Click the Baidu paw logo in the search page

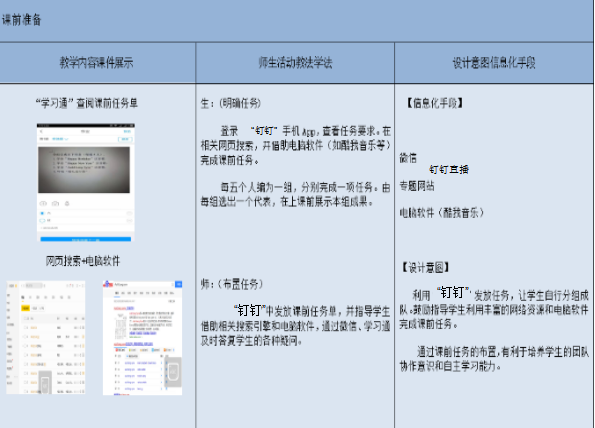[108, 284]
